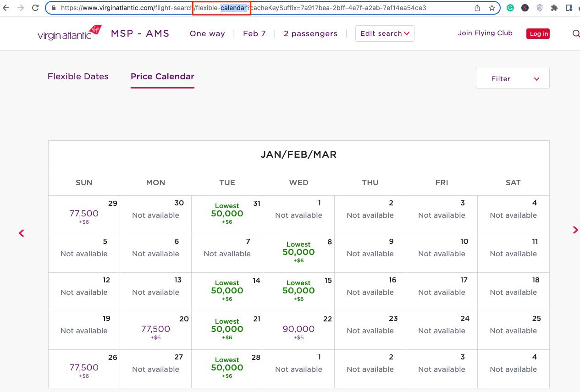Open the shield badge extension
Viewport: 580px width, 392px height.
click(x=539, y=7)
